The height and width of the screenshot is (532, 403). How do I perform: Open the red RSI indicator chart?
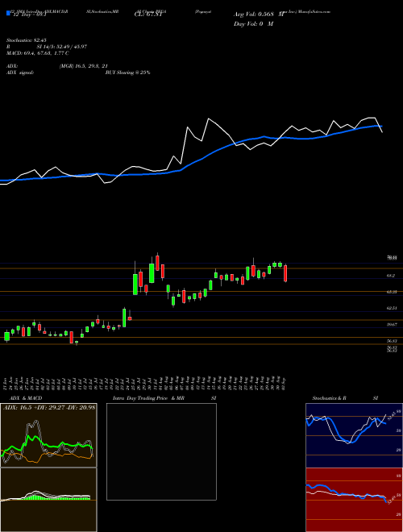pos(354,500)
